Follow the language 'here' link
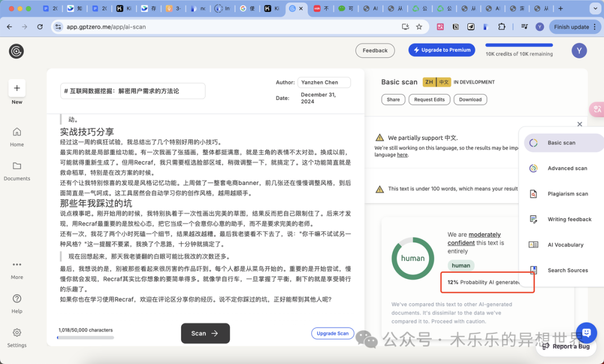Image resolution: width=604 pixels, height=364 pixels. pyautogui.click(x=402, y=155)
